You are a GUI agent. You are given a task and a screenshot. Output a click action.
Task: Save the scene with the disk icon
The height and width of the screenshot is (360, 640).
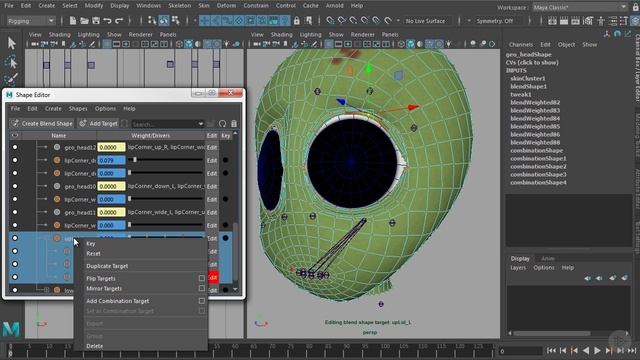(96, 20)
